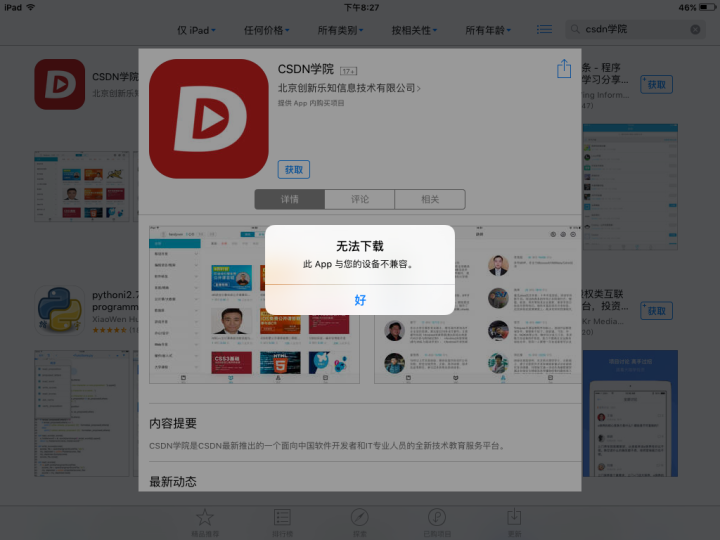The height and width of the screenshot is (540, 720).
Task: View top-right result chat screenshot
Action: (630, 186)
